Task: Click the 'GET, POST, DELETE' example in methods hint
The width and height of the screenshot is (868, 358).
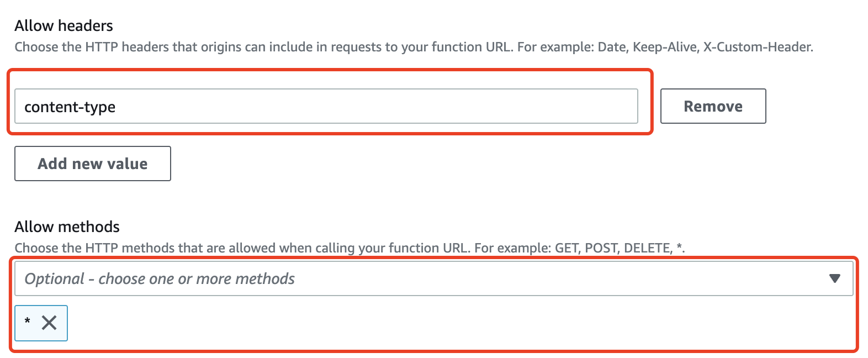Action: pyautogui.click(x=613, y=248)
